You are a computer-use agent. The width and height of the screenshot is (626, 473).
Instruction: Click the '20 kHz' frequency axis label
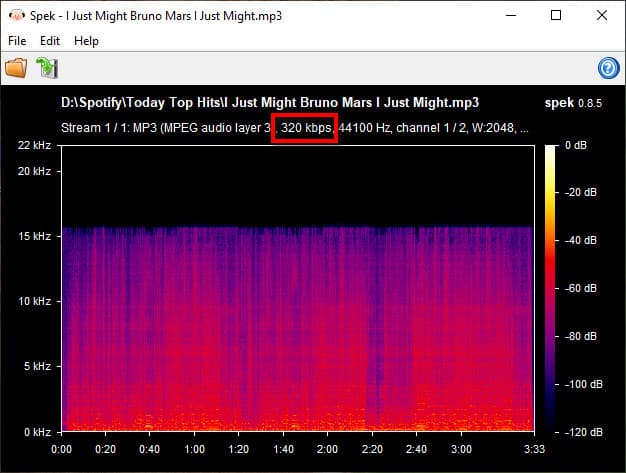pyautogui.click(x=34, y=171)
